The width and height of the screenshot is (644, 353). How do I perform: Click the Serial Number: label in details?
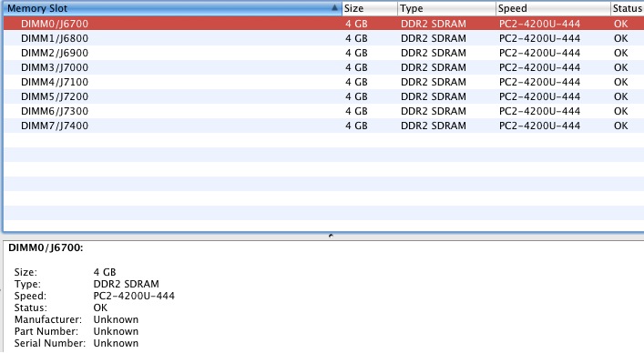[50, 343]
